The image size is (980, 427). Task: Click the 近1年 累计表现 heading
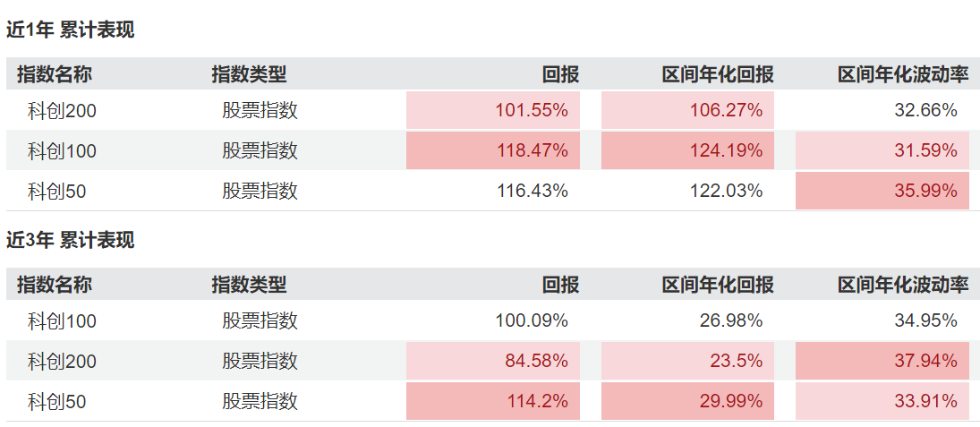(x=70, y=30)
